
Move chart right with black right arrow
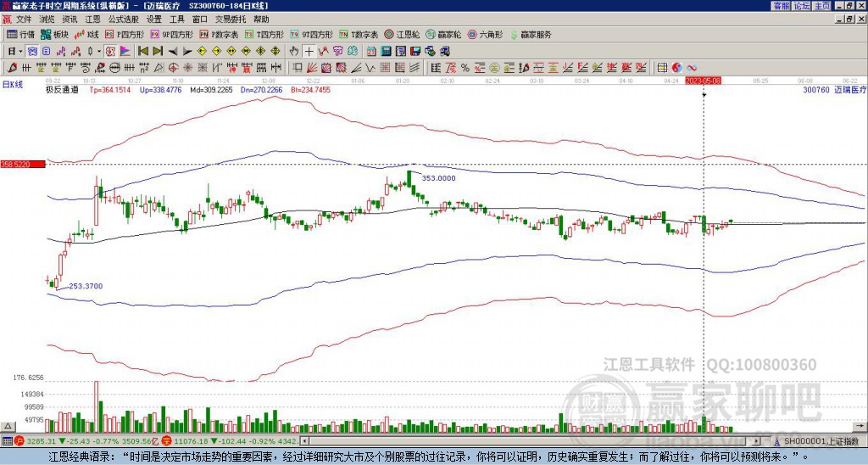tap(187, 52)
